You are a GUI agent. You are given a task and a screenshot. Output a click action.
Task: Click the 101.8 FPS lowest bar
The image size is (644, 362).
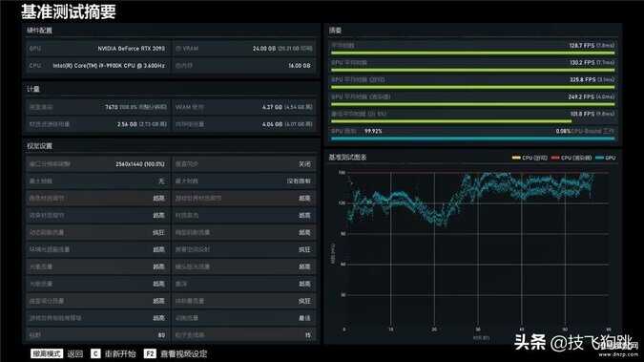[451, 121]
